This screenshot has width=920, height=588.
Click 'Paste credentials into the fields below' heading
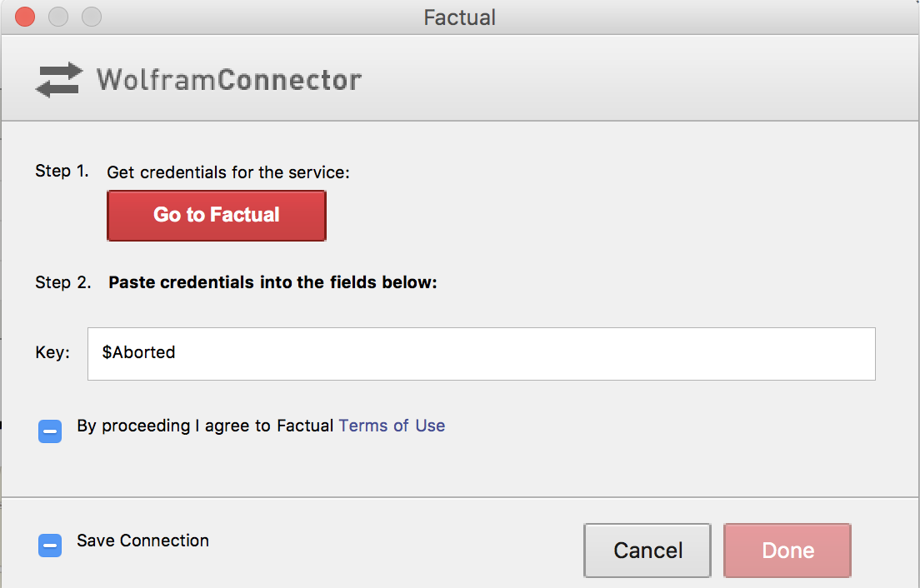click(x=272, y=282)
